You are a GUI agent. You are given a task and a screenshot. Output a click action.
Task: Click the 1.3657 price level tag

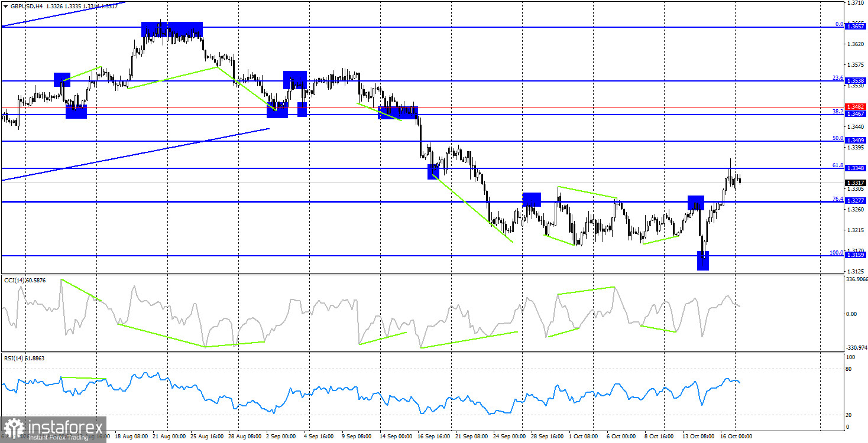pos(856,27)
